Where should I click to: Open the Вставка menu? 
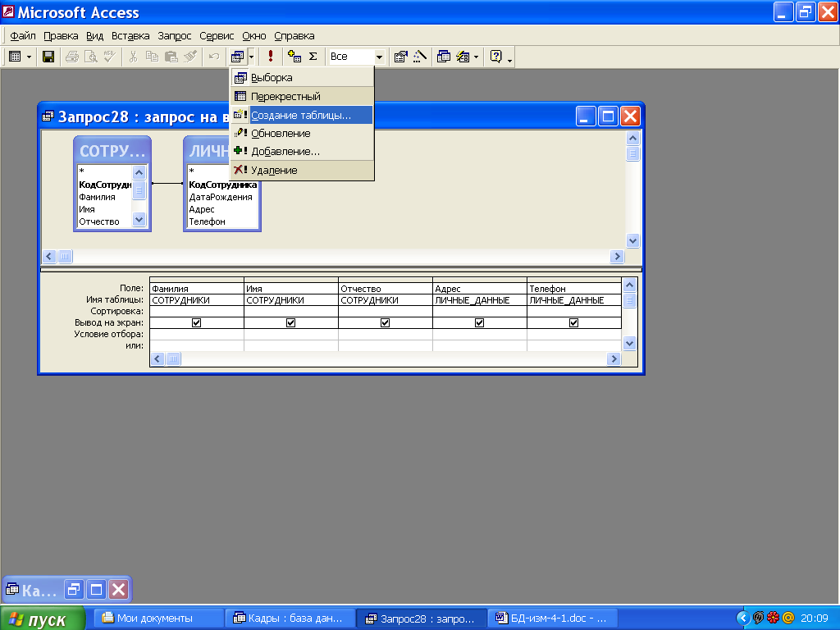click(x=130, y=36)
